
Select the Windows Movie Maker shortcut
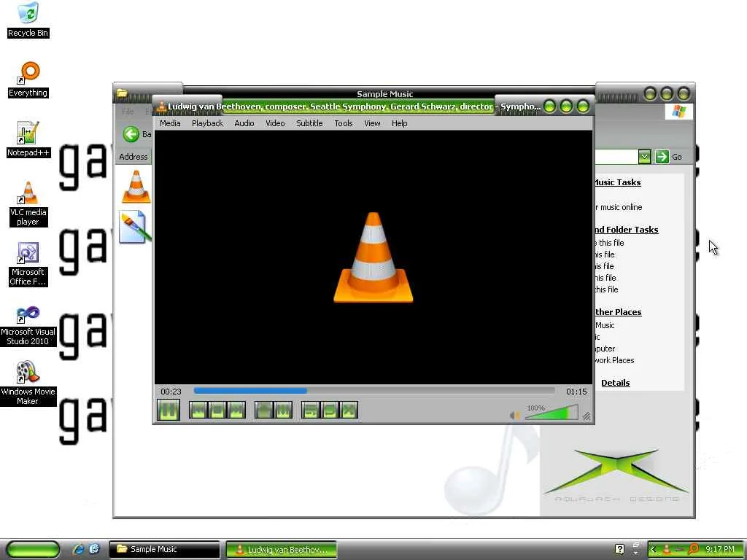(x=28, y=384)
